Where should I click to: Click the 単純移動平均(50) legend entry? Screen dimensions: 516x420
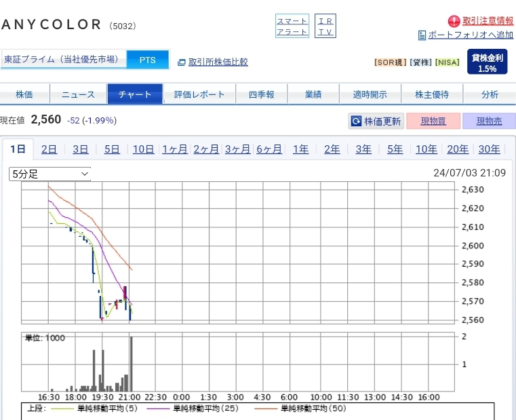(x=300, y=408)
